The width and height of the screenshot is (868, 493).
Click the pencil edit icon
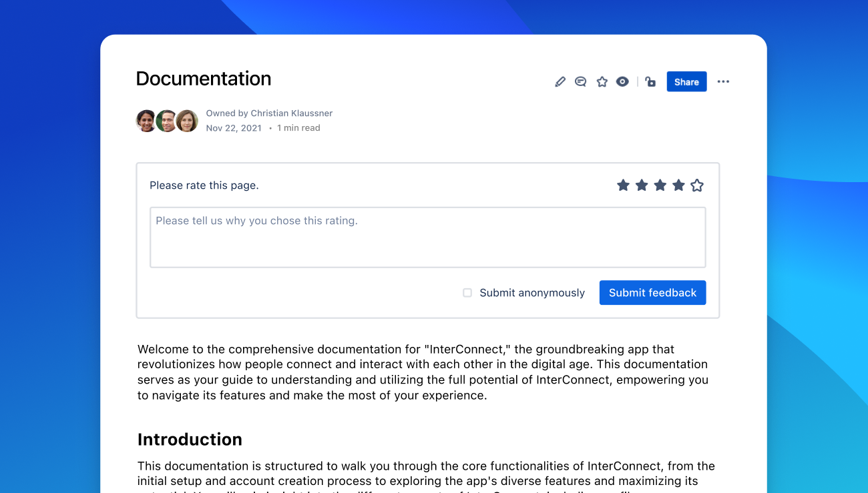click(560, 81)
